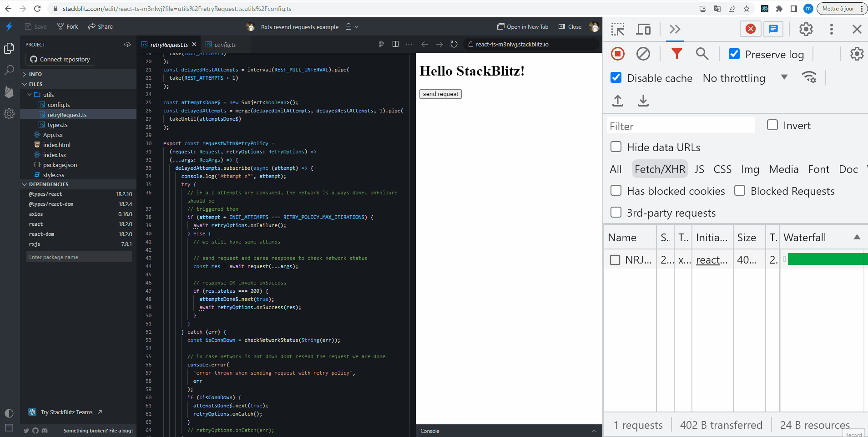Open DevTools issues message icon
The image size is (868, 437).
pyautogui.click(x=773, y=29)
